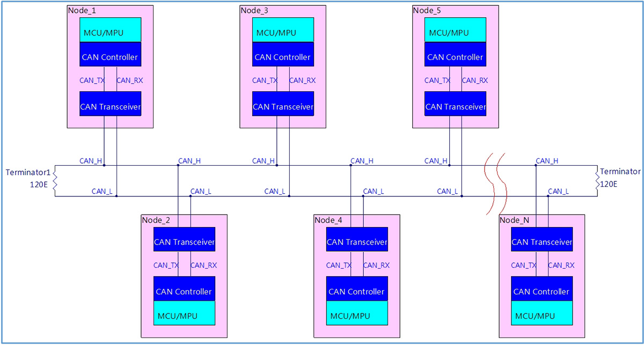Click the Node_1 MCU/MPU block
644x345 pixels.
(110, 30)
